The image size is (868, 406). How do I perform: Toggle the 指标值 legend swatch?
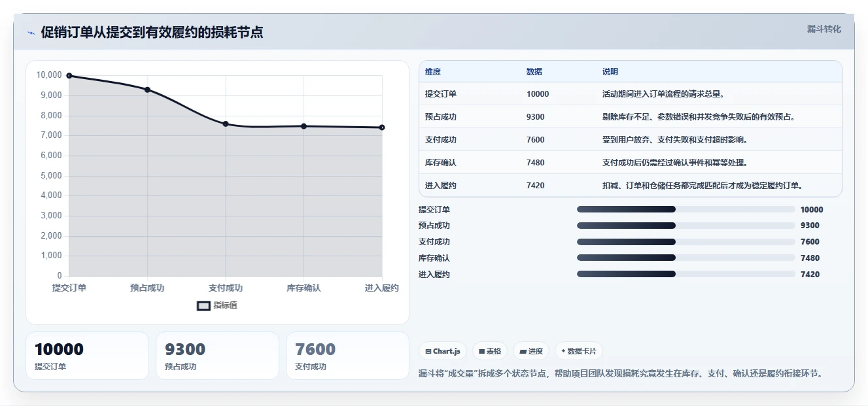pos(203,305)
